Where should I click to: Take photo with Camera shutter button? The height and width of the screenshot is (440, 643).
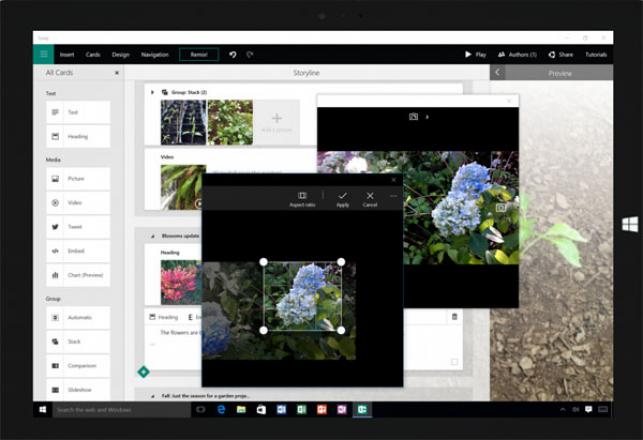point(501,208)
